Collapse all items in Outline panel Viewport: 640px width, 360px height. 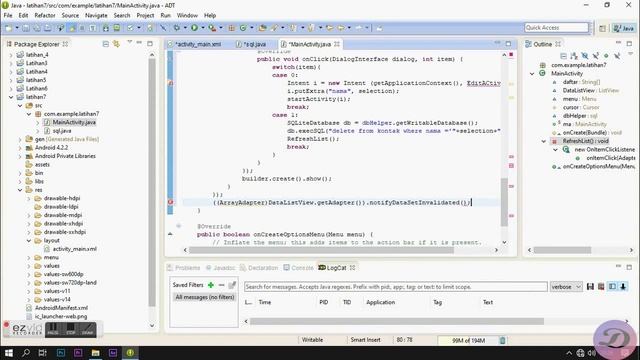[563, 56]
